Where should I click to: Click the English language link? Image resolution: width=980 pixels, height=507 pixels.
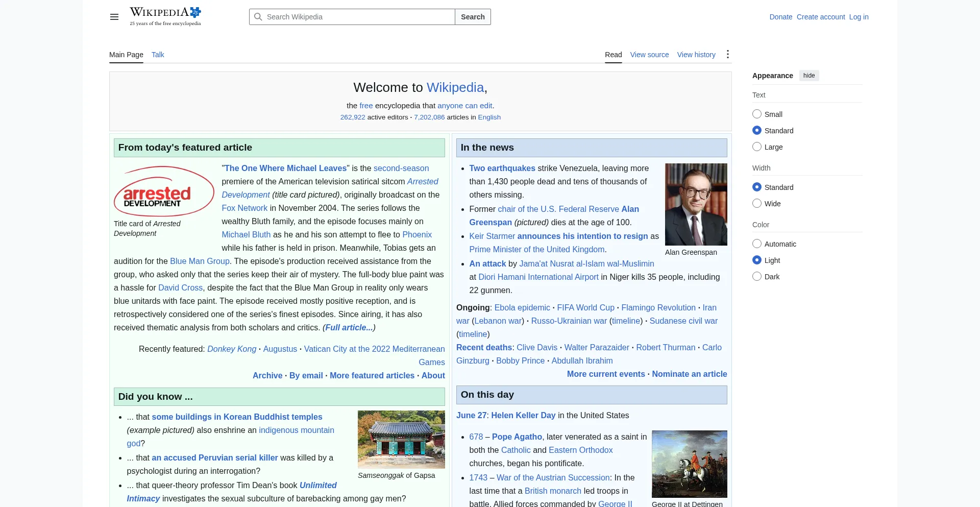tap(489, 117)
